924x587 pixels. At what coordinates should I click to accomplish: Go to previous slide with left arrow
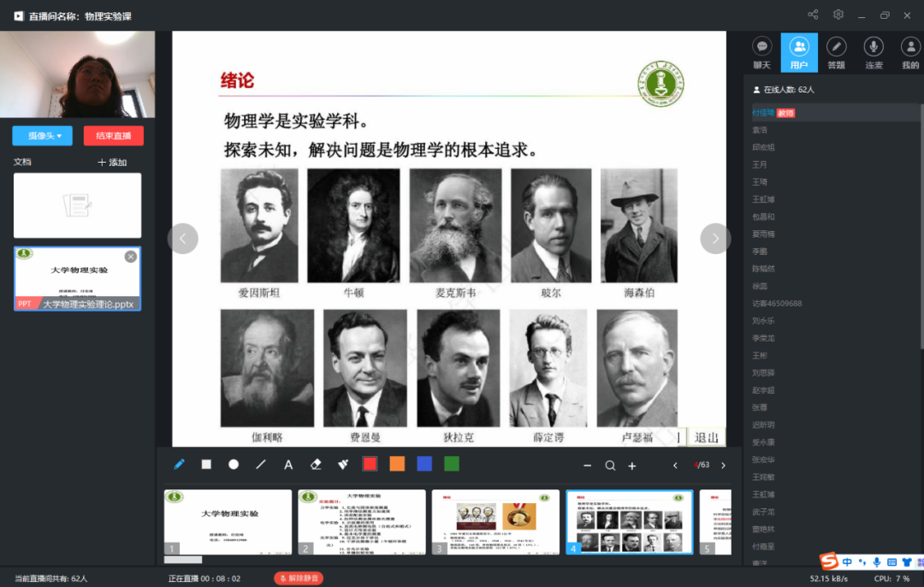point(183,238)
